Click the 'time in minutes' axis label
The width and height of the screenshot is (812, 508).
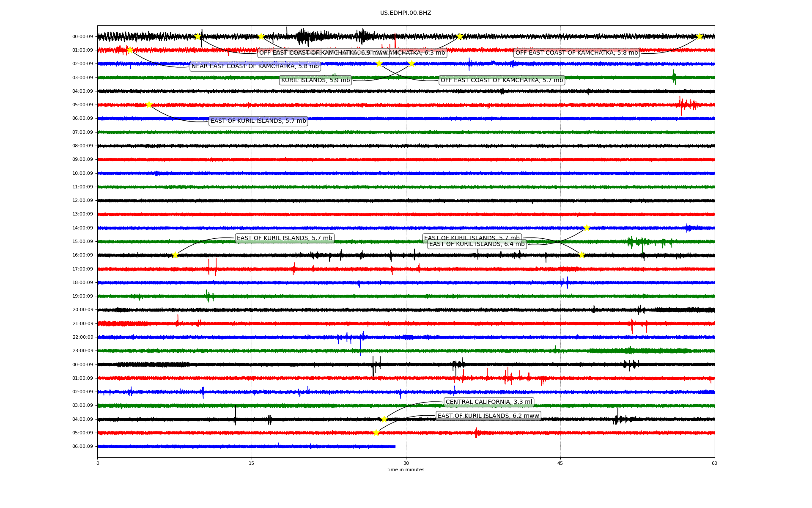(x=406, y=470)
